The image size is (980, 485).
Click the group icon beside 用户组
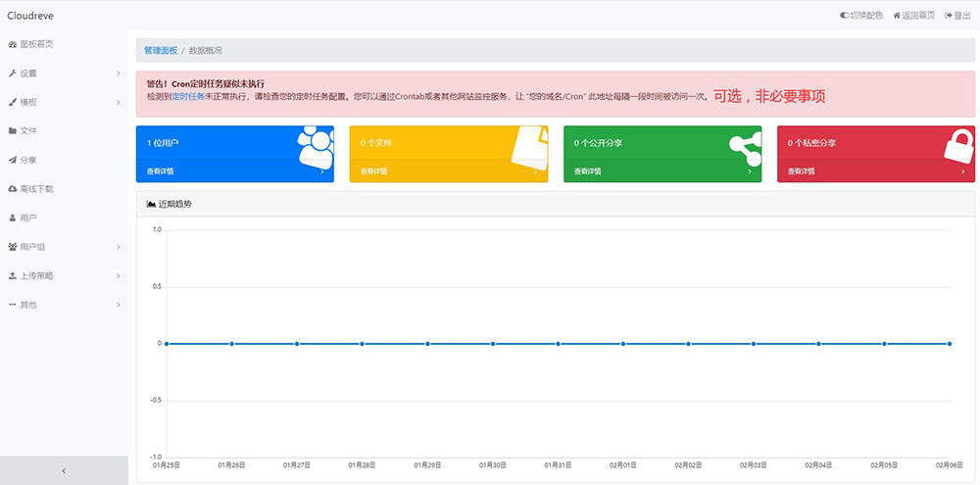coord(12,247)
